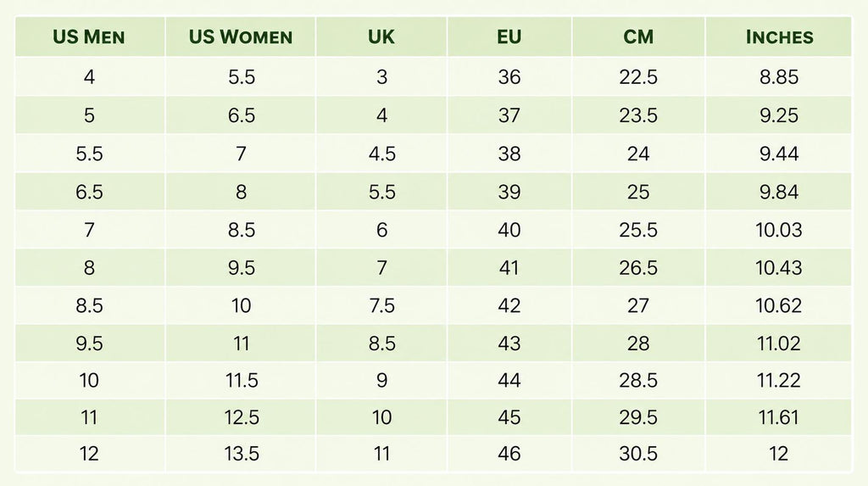Click the US Men column header
The width and height of the screenshot is (868, 486).
click(x=90, y=36)
